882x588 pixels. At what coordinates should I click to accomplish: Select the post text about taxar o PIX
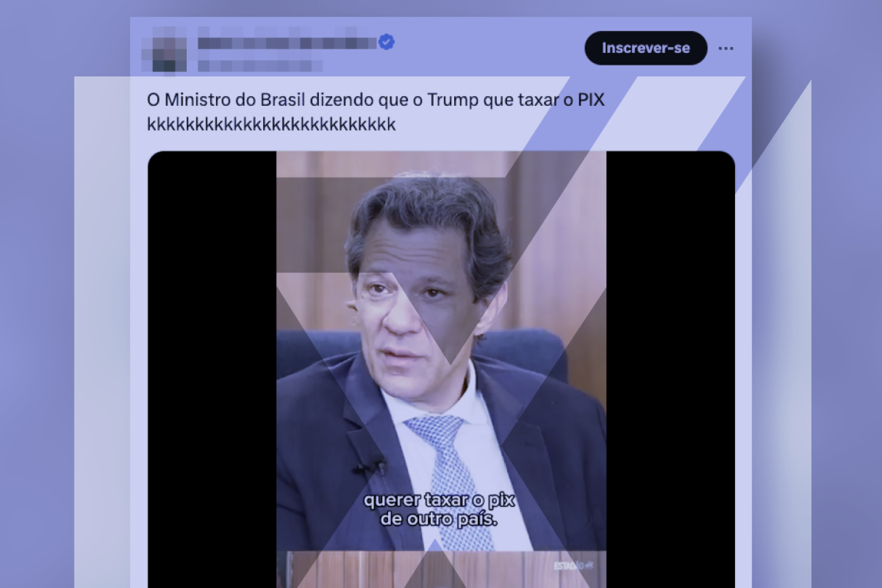click(x=376, y=112)
